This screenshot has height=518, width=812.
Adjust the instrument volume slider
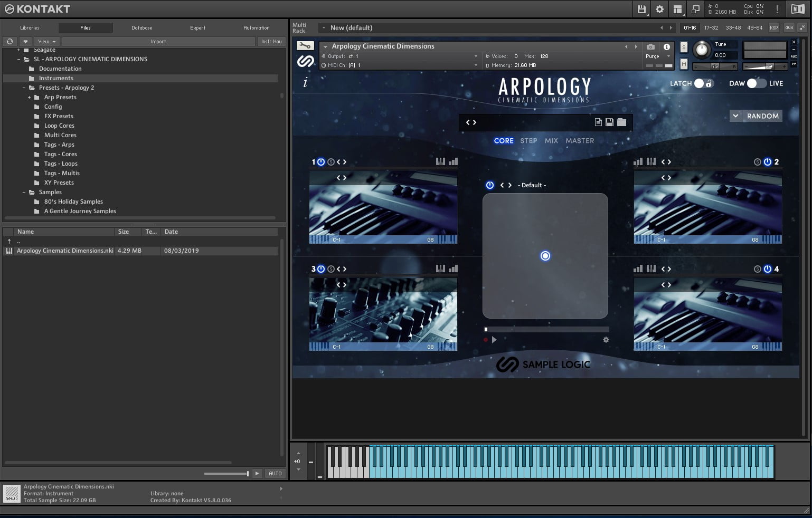(765, 66)
